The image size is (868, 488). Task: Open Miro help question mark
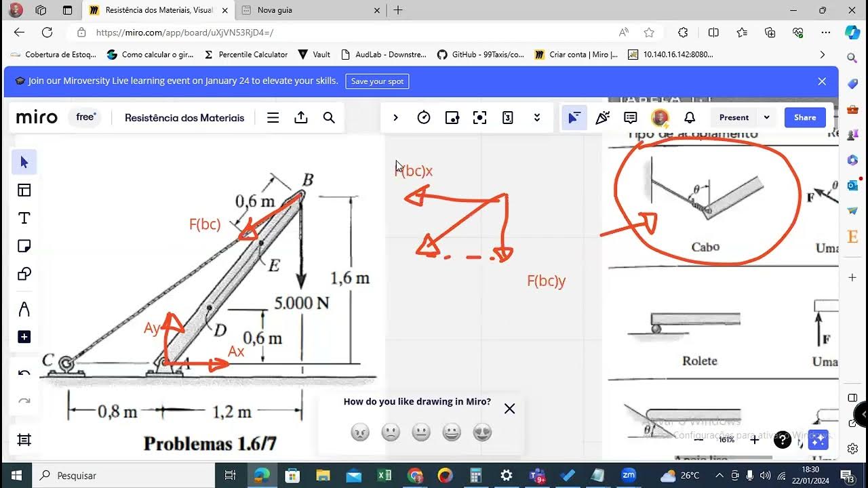(x=783, y=440)
